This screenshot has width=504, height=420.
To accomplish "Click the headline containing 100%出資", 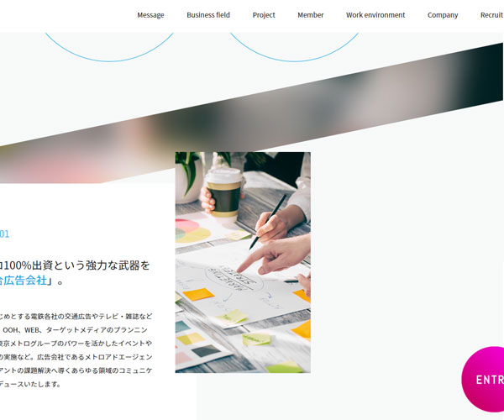I will click(x=76, y=265).
